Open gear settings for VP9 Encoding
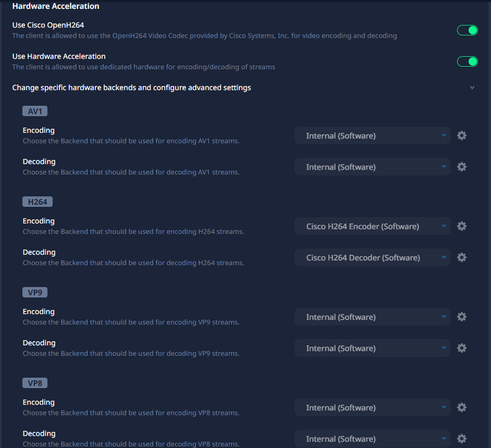 (461, 317)
